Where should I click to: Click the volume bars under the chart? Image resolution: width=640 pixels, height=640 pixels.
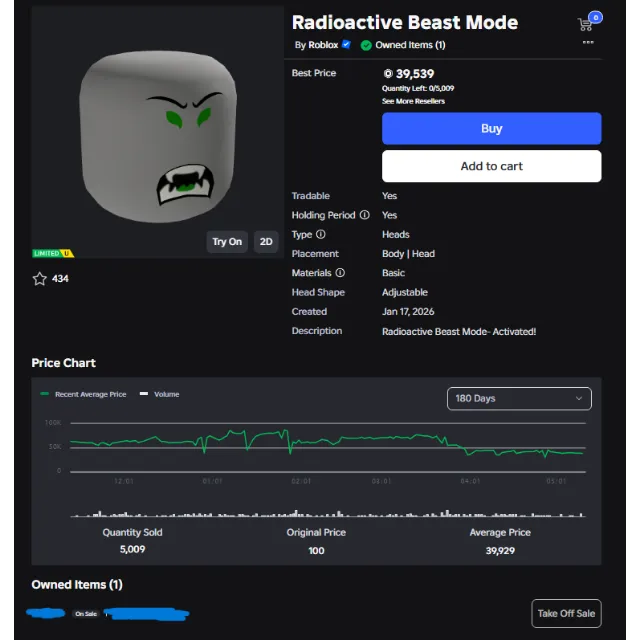pyautogui.click(x=327, y=513)
